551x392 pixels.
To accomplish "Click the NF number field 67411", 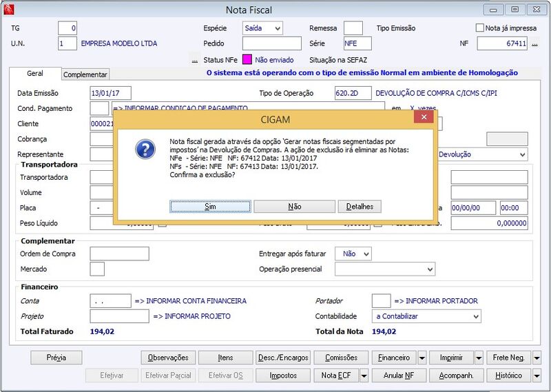I will pos(502,43).
